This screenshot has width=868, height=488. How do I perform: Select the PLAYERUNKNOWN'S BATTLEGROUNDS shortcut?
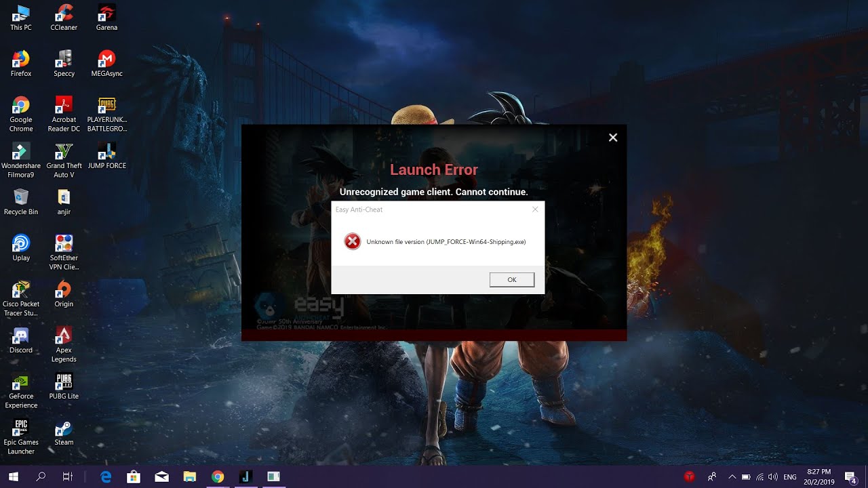(106, 114)
